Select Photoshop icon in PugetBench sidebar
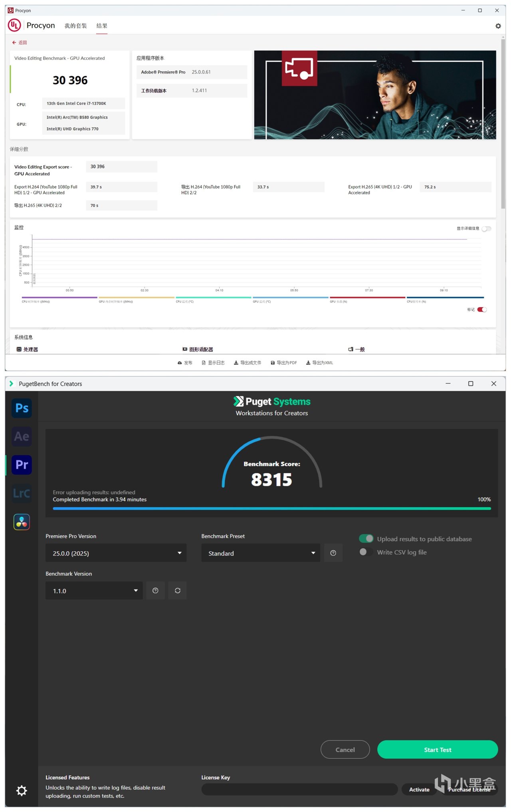The image size is (511, 812). coord(22,408)
